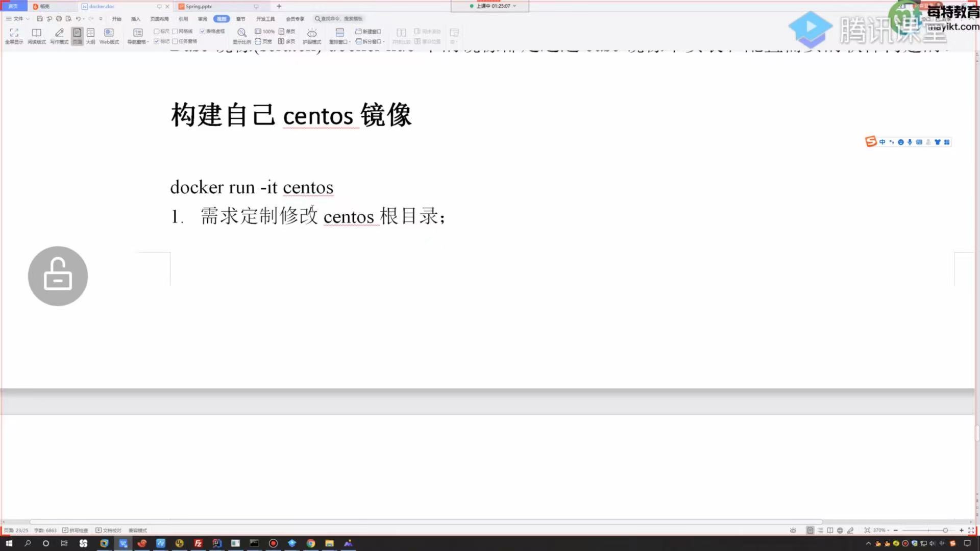The height and width of the screenshot is (551, 980).
Task: Open the Insert ribbon tab
Action: point(135,19)
